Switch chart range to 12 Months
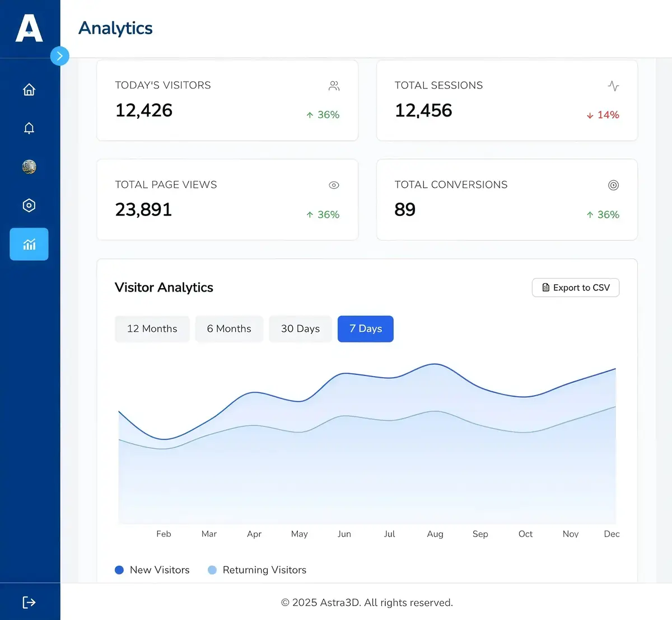The width and height of the screenshot is (672, 620). 152,329
